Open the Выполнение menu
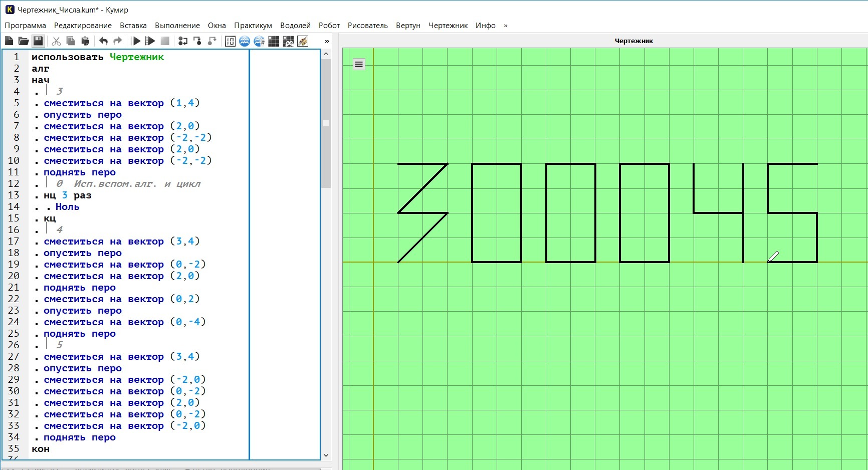The height and width of the screenshot is (470, 868). [177, 26]
